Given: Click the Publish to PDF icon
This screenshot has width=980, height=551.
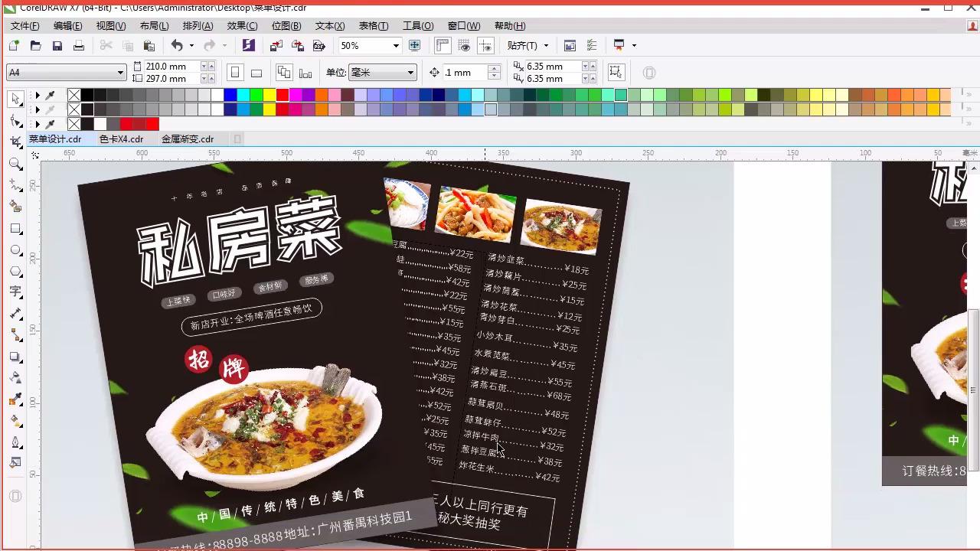Looking at the screenshot, I should [x=319, y=45].
